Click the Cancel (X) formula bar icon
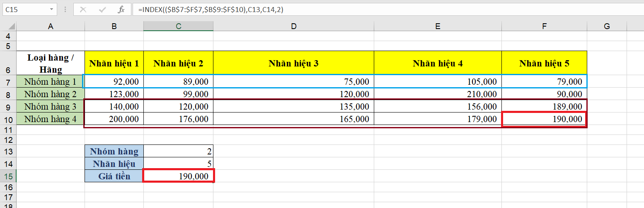Screen dimensions: 644x208 point(83,9)
